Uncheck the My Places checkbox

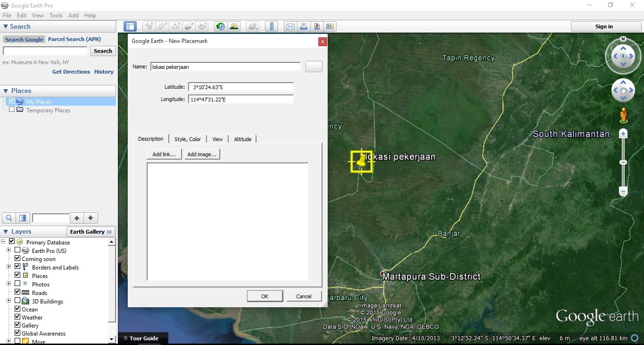coord(12,101)
